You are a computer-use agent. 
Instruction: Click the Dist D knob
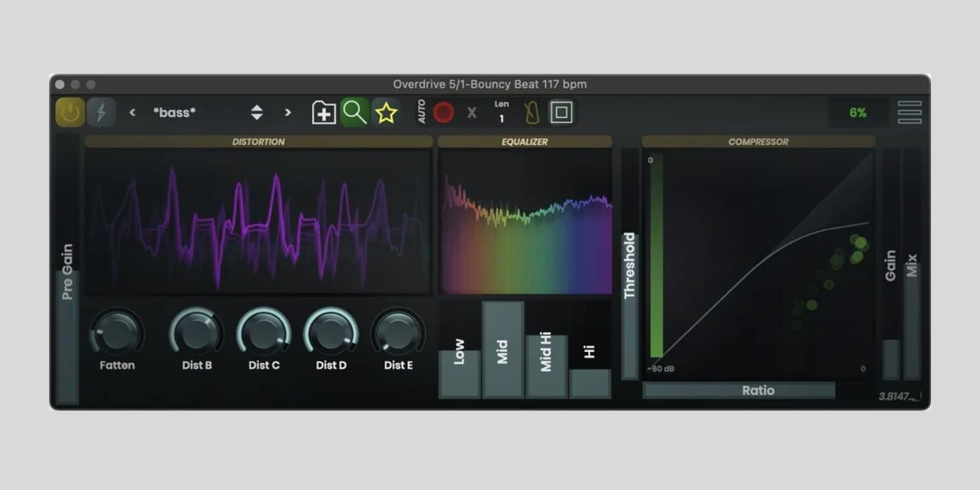pyautogui.click(x=330, y=332)
